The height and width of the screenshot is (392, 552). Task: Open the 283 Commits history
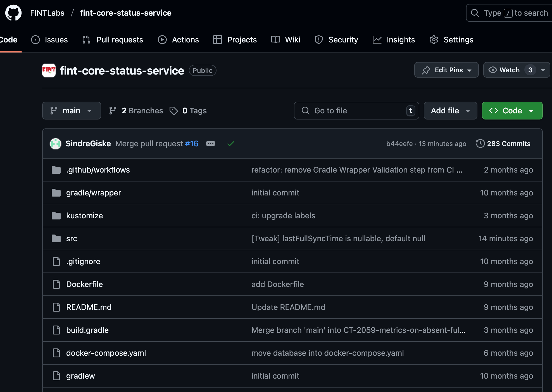click(503, 144)
